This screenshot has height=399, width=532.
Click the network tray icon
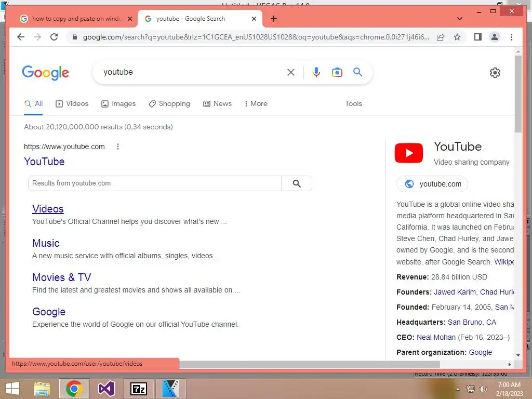471,389
